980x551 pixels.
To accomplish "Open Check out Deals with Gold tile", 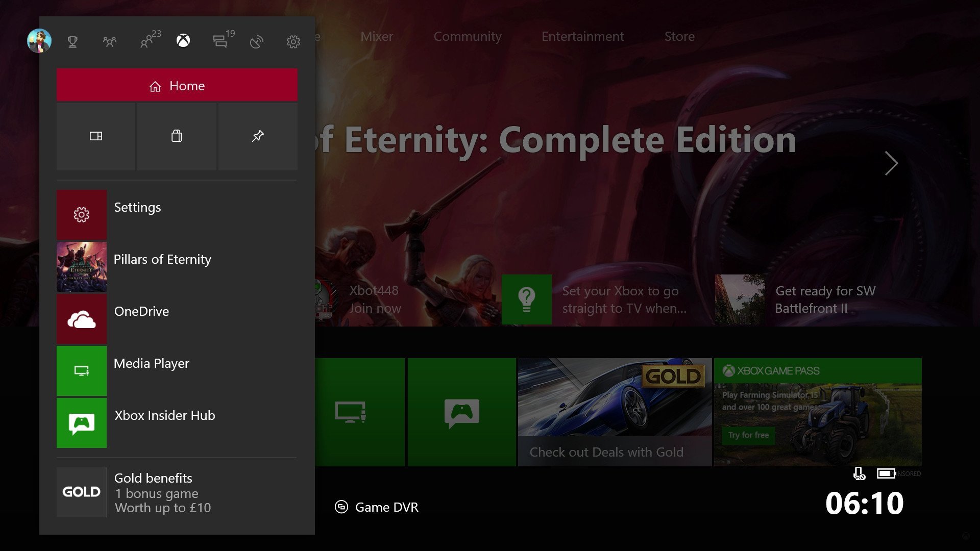I will 615,412.
